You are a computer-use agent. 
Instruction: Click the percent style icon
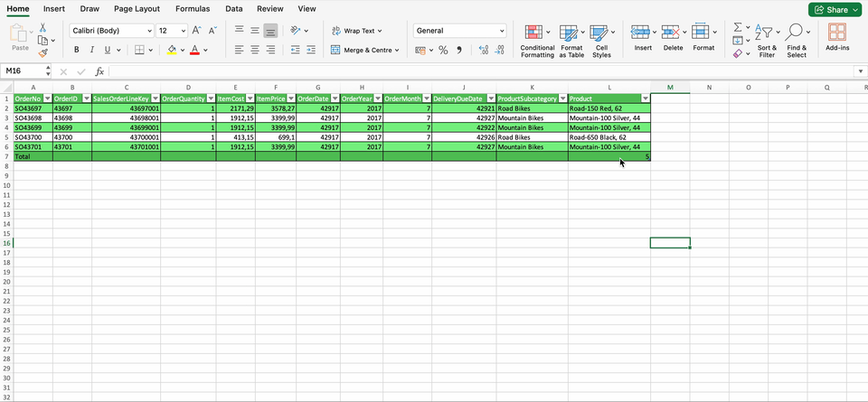tap(443, 51)
